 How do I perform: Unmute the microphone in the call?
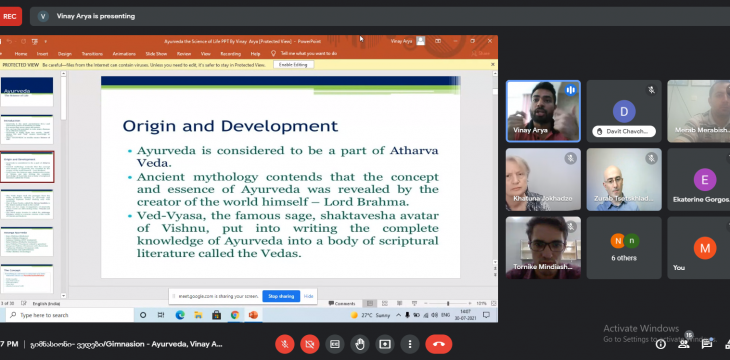tap(284, 344)
